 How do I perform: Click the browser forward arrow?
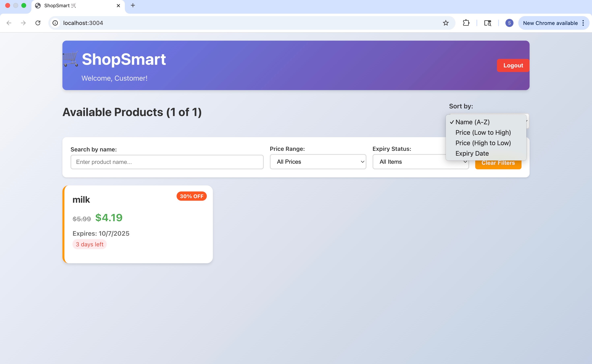(23, 23)
